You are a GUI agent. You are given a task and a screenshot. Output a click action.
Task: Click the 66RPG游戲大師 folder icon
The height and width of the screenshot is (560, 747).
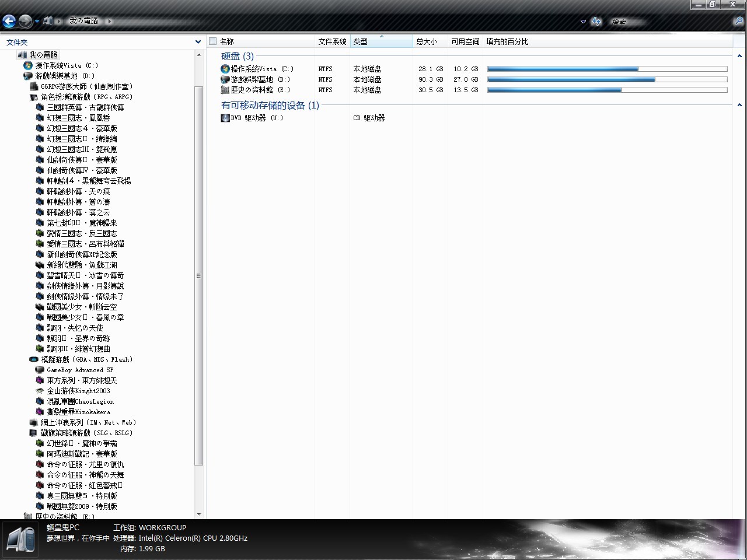click(34, 86)
